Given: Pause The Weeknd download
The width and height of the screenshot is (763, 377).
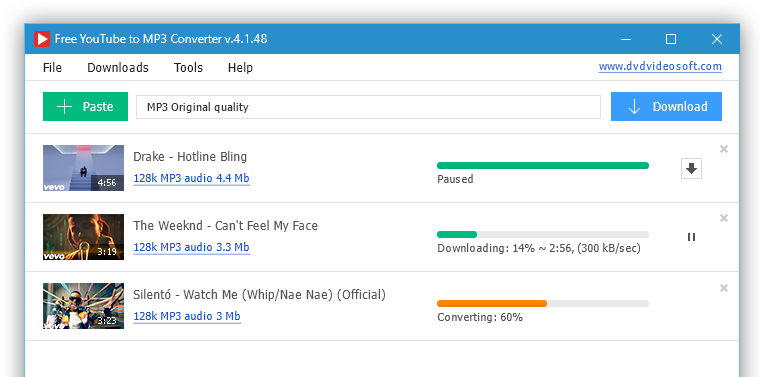Looking at the screenshot, I should tap(691, 237).
